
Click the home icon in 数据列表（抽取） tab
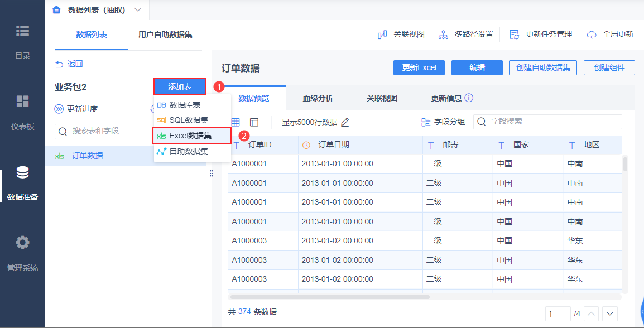[x=57, y=9]
